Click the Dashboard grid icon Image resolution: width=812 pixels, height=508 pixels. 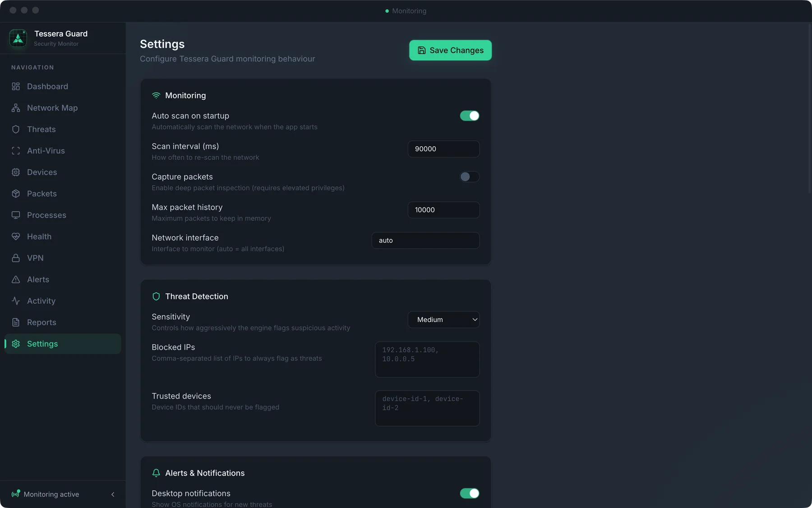16,86
